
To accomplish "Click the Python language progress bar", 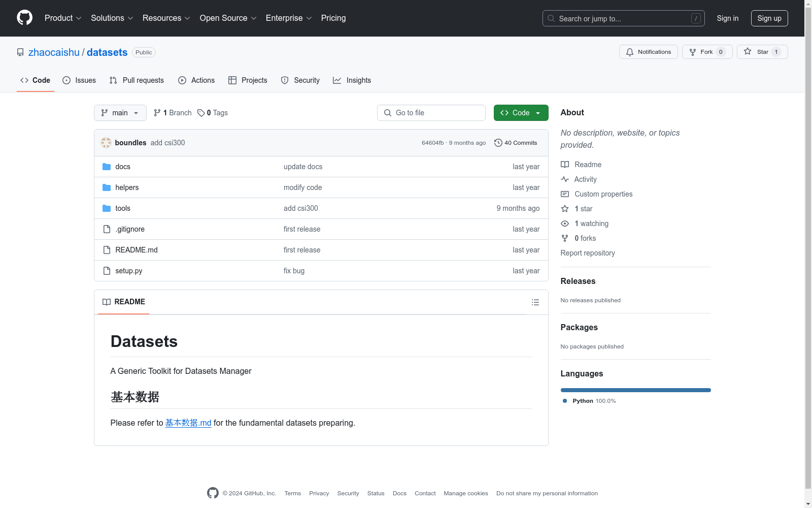I will click(635, 390).
